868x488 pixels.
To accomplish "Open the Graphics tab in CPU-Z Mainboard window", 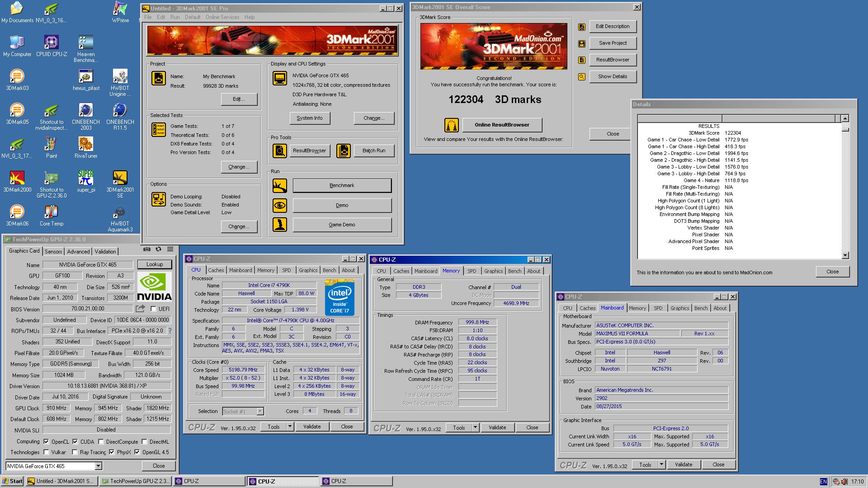I will pyautogui.click(x=679, y=308).
